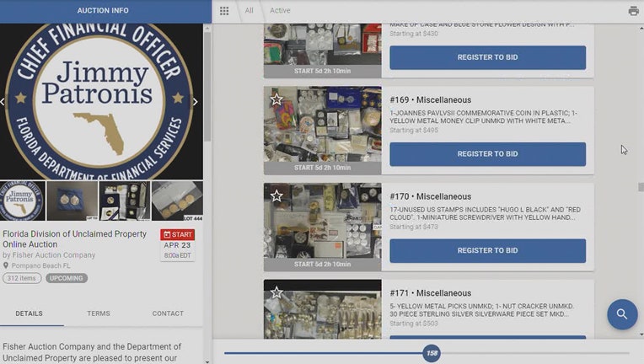Open the AUCTION INFO header tab
This screenshot has width=644, height=364.
[x=103, y=11]
